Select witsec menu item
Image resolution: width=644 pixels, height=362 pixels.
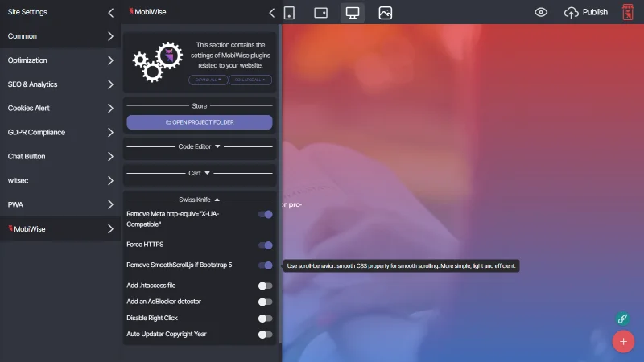pyautogui.click(x=60, y=180)
